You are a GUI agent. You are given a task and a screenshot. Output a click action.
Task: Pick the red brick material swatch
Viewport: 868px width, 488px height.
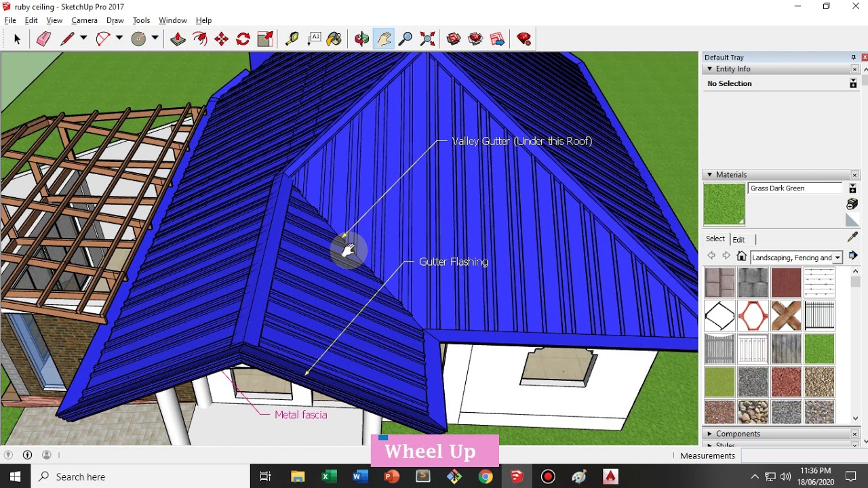pos(786,283)
